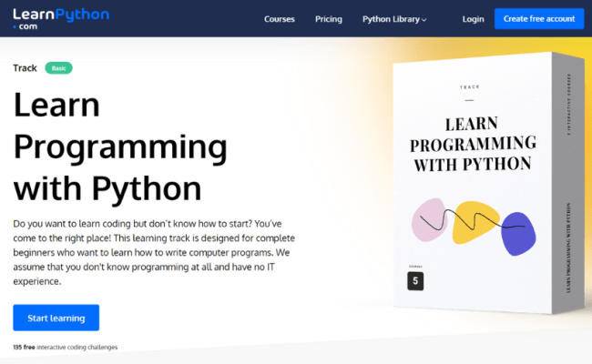Click the Start learning button
The width and height of the screenshot is (592, 364).
[56, 318]
